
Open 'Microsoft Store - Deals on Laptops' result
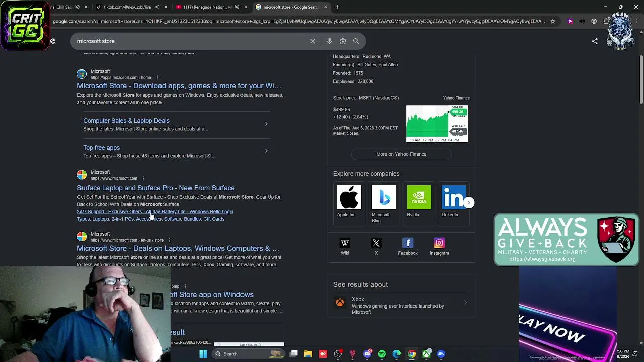[178, 248]
